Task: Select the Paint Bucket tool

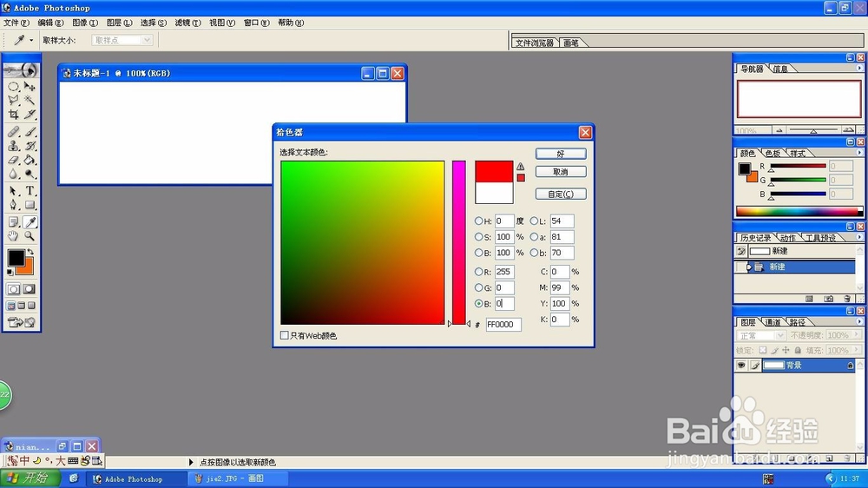Action: coord(30,160)
